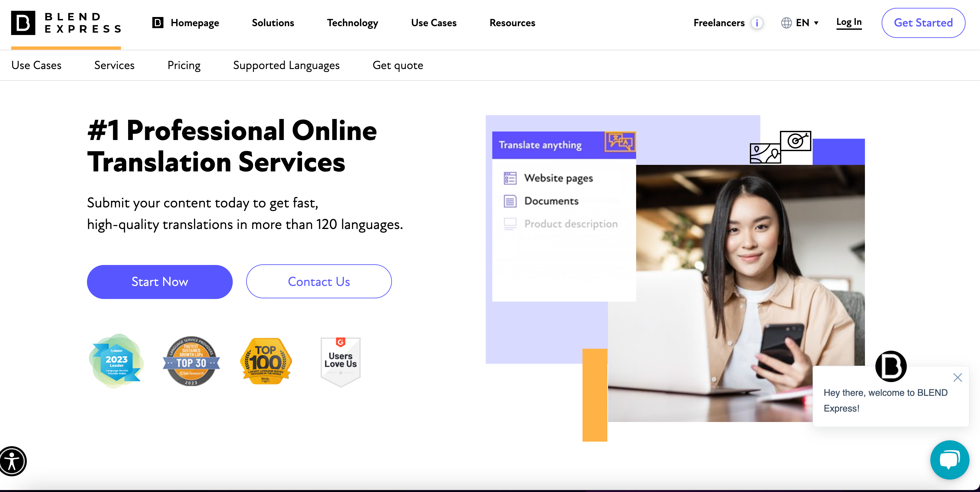
Task: Click the Slator 2023 Leader badge
Action: pos(116,361)
